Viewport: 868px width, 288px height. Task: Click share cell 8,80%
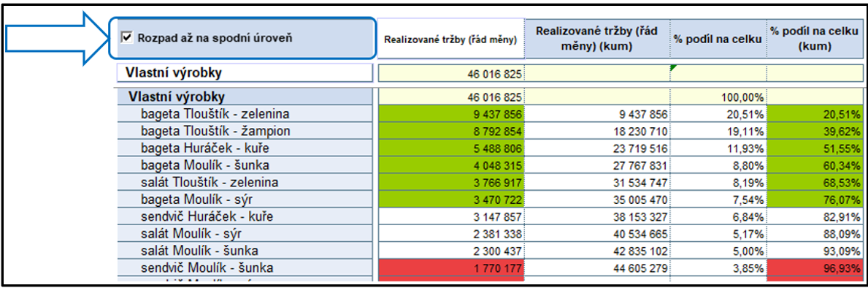[718, 166]
